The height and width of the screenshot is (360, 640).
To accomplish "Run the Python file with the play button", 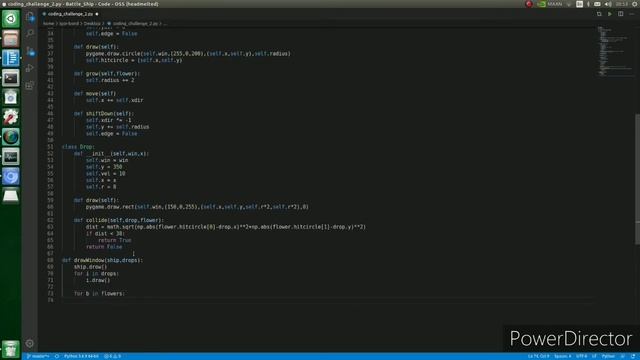I will click(x=610, y=14).
